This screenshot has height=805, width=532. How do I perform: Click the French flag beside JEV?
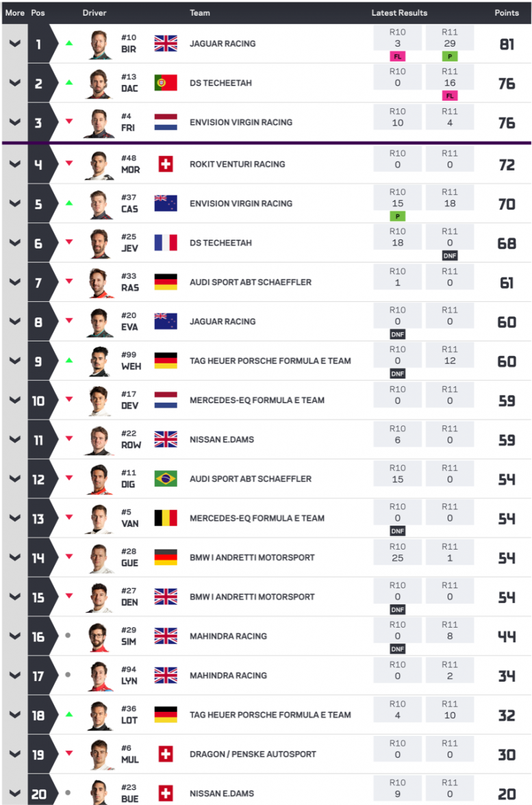(x=166, y=243)
